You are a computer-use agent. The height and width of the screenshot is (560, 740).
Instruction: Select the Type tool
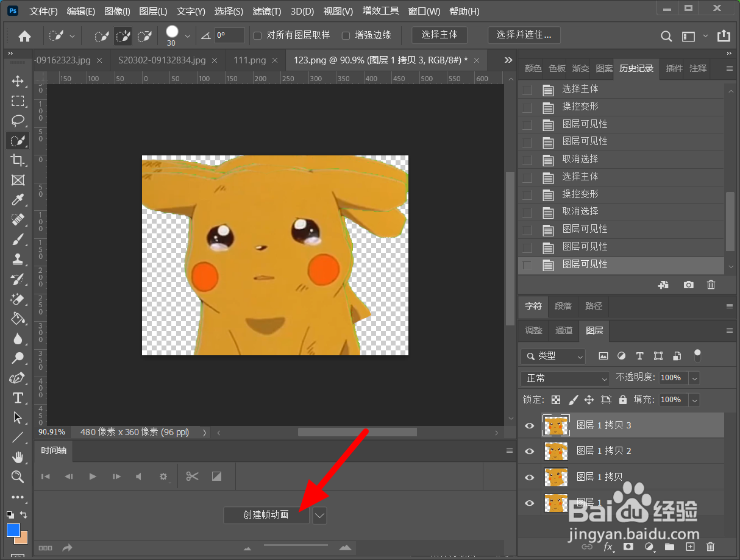click(18, 398)
